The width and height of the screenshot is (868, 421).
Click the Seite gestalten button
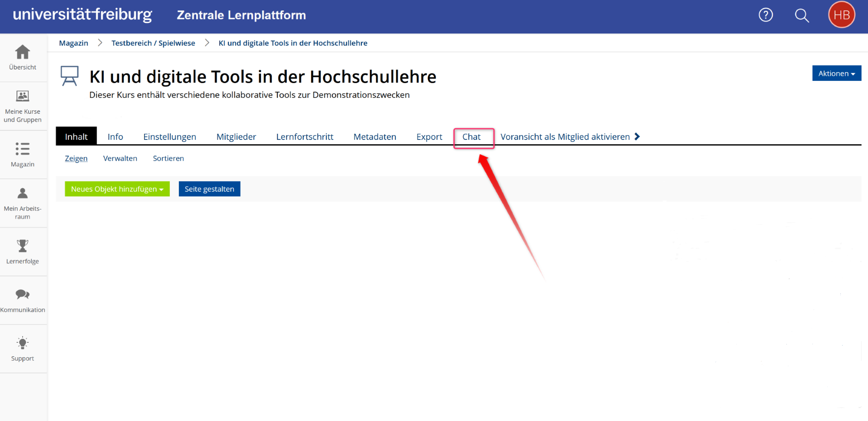pos(209,189)
